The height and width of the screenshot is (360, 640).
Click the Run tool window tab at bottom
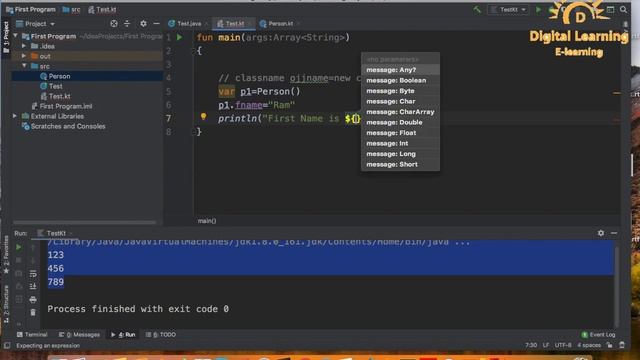pyautogui.click(x=123, y=335)
